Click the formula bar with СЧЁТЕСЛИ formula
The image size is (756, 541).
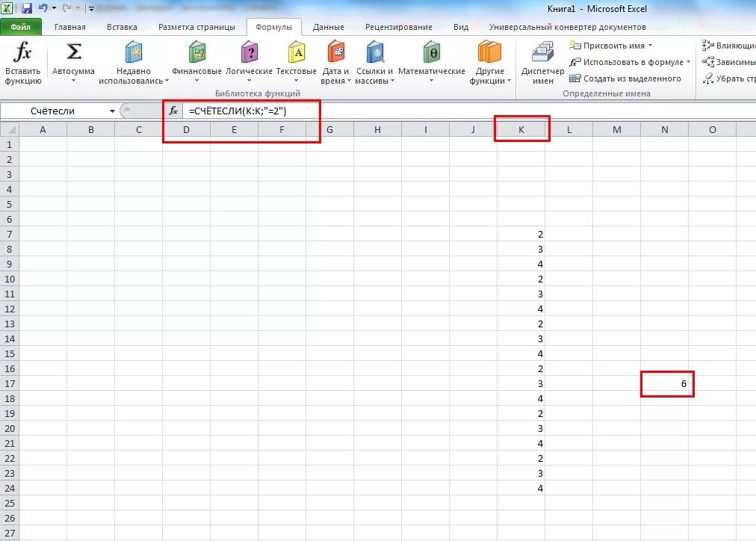click(468, 111)
